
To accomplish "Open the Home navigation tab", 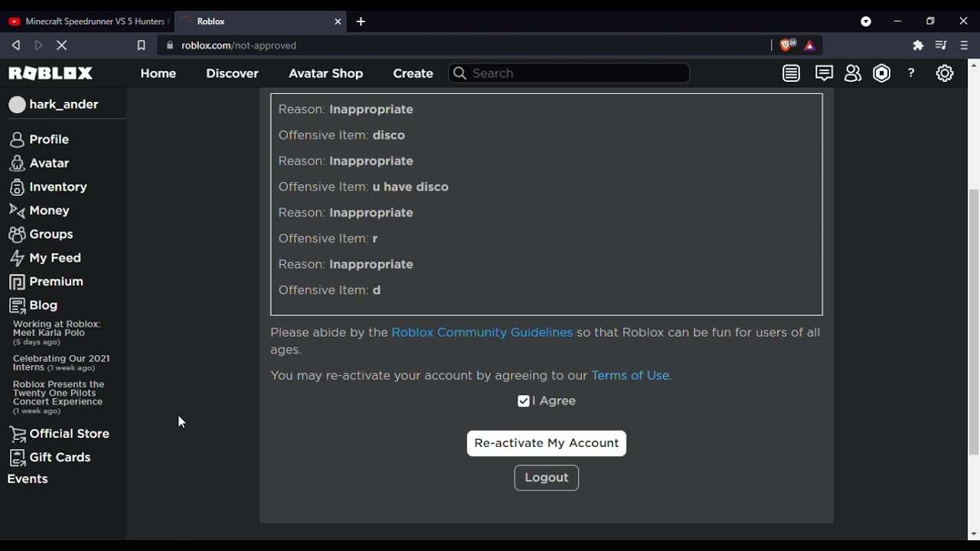I will coord(158,73).
